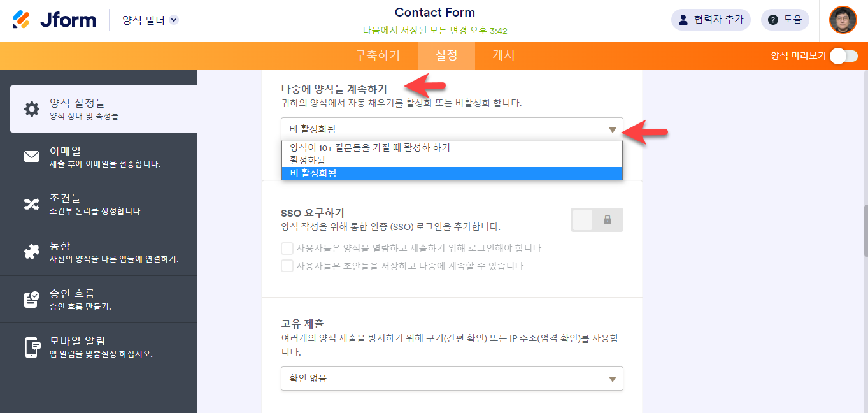Image resolution: width=868 pixels, height=413 pixels.
Task: Click the integrations puzzle icon
Action: [x=31, y=252]
